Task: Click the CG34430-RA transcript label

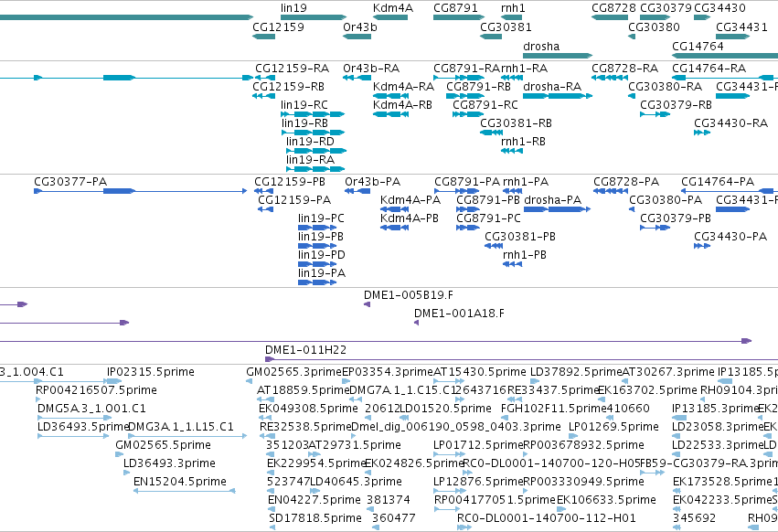Action: (730, 123)
